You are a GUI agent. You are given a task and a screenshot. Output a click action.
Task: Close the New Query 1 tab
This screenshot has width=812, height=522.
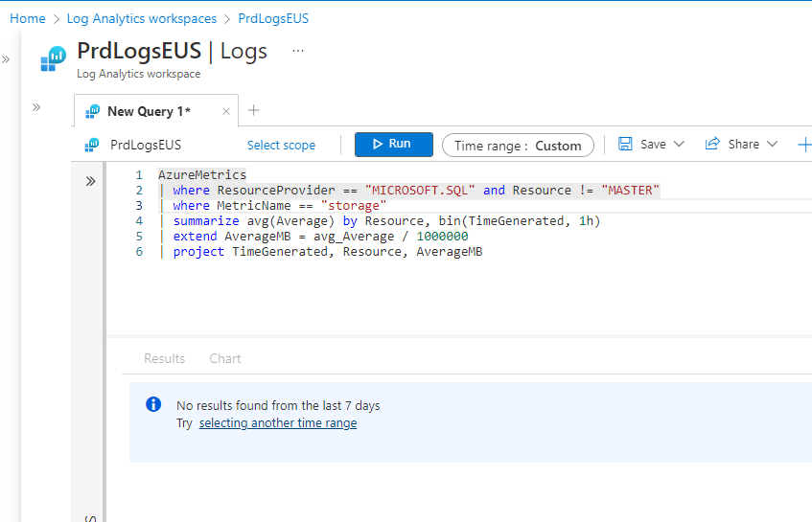[226, 111]
